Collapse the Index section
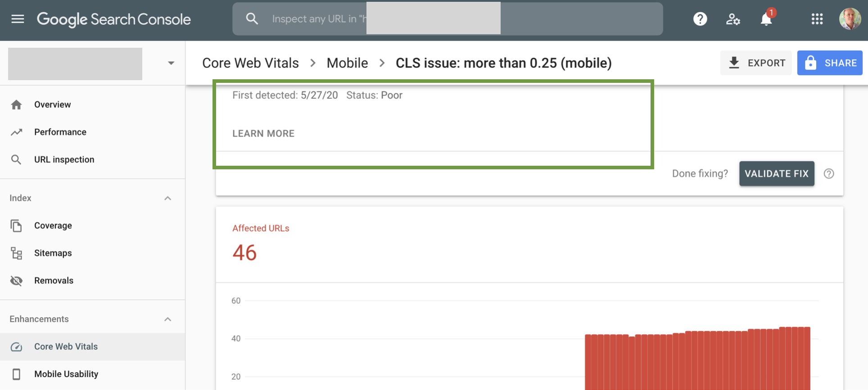 tap(167, 198)
